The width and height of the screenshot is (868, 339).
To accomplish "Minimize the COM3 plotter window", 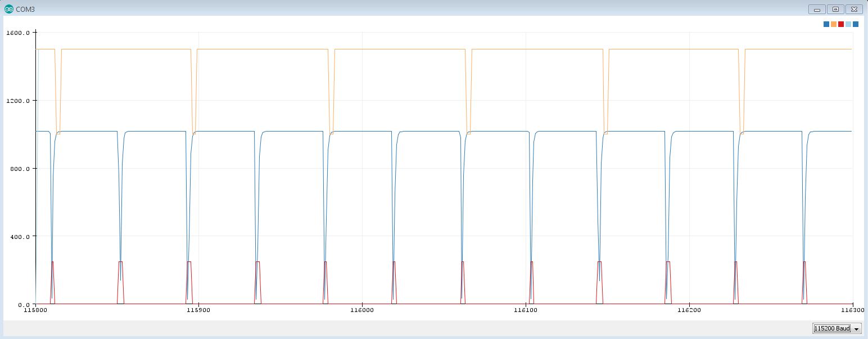I will 816,9.
